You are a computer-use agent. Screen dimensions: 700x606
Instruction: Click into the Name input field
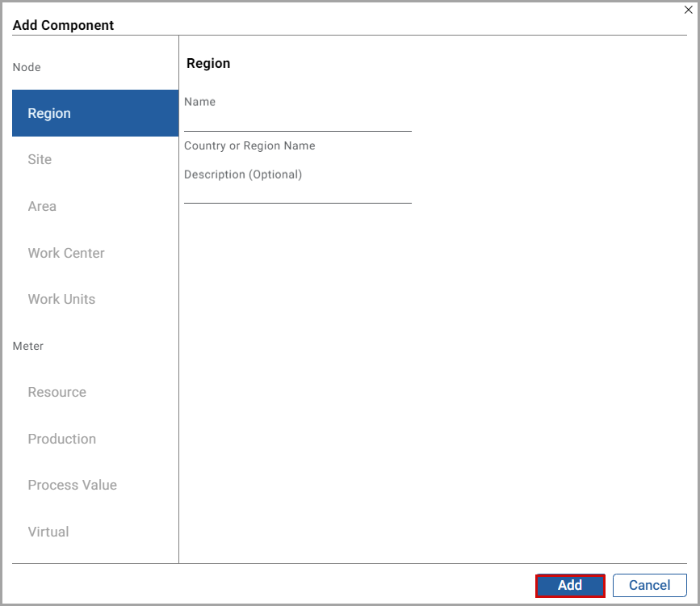297,122
